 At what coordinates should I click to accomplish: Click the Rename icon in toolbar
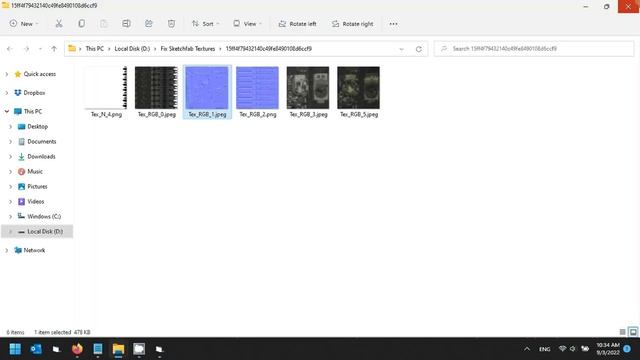(126, 24)
